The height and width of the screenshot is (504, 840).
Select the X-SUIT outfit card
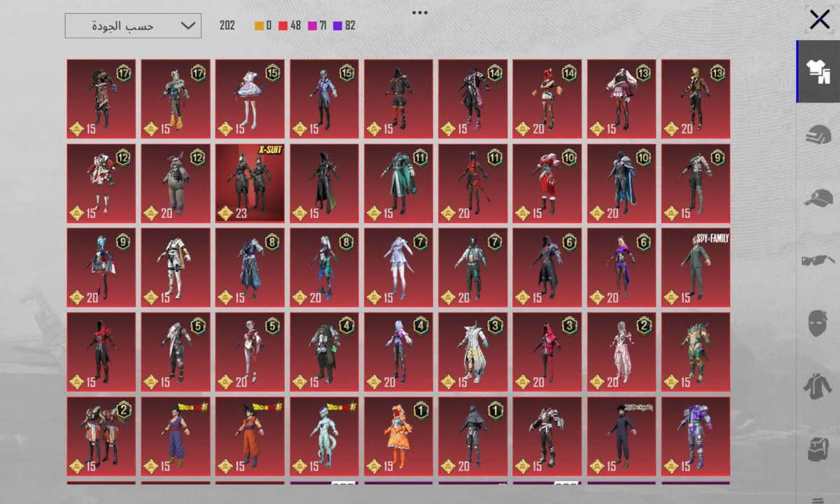click(250, 183)
